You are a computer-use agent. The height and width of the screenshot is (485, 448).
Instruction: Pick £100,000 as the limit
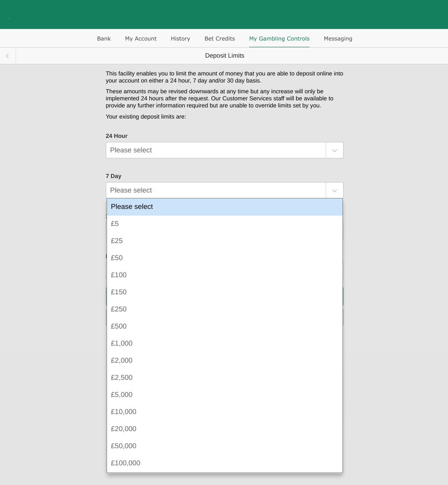[x=225, y=463]
